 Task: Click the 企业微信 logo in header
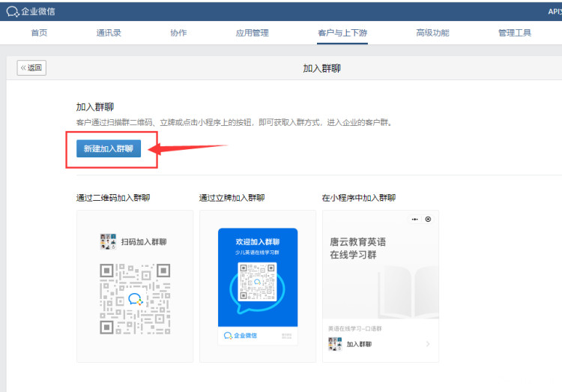pyautogui.click(x=31, y=11)
